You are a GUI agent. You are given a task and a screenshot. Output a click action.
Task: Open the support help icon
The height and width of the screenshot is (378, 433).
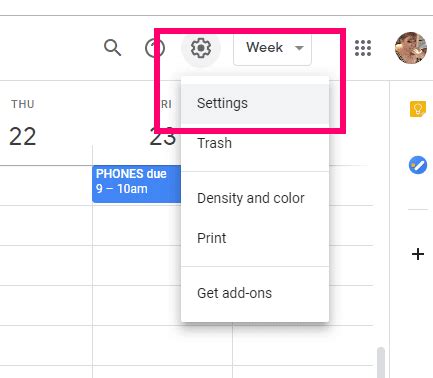155,48
